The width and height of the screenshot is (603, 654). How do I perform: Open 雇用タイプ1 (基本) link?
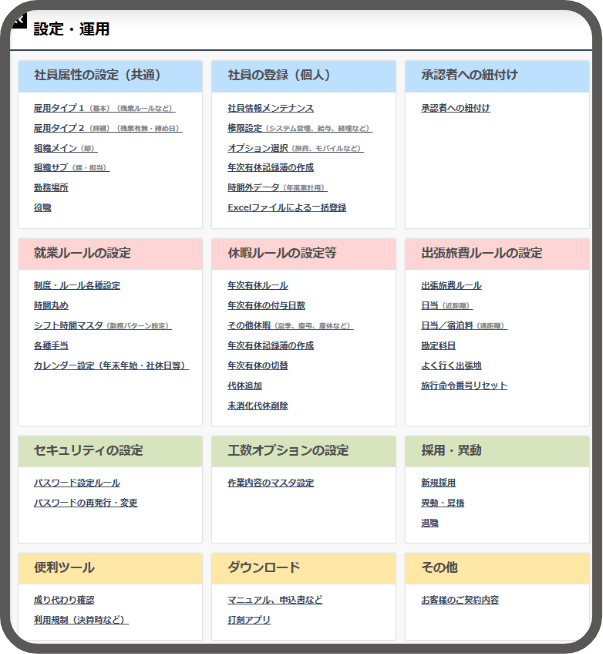pyautogui.click(x=104, y=108)
